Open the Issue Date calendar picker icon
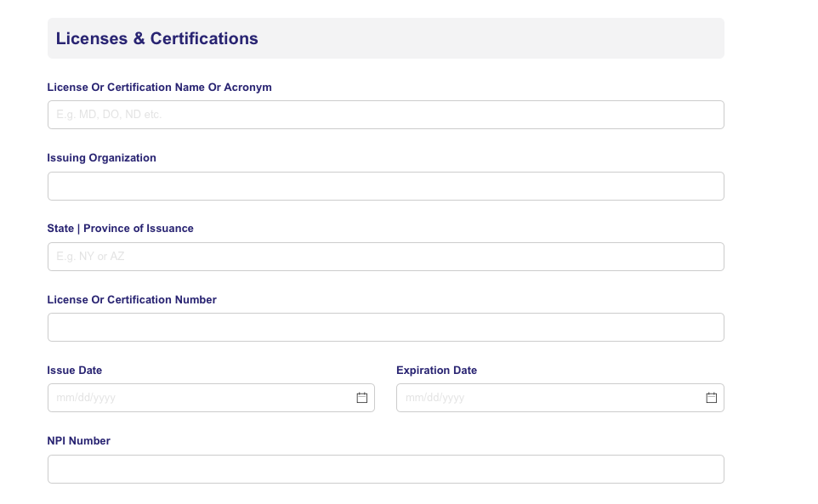This screenshot has height=504, width=818. tap(361, 398)
